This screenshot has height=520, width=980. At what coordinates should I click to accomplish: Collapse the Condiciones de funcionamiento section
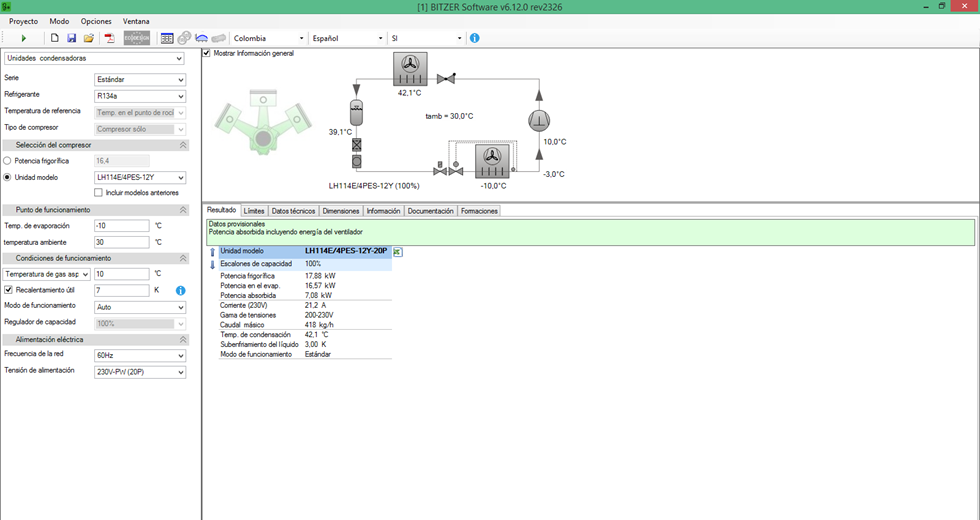coord(183,258)
